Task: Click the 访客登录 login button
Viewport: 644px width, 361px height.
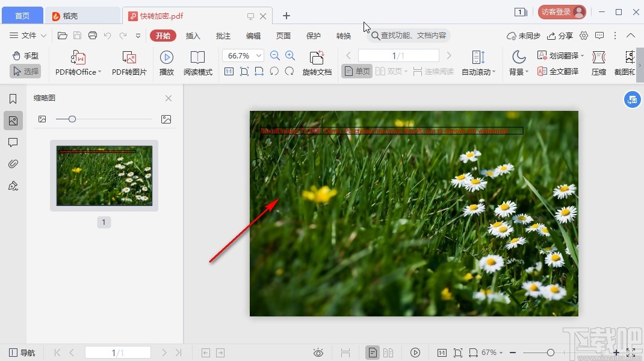Action: point(562,11)
